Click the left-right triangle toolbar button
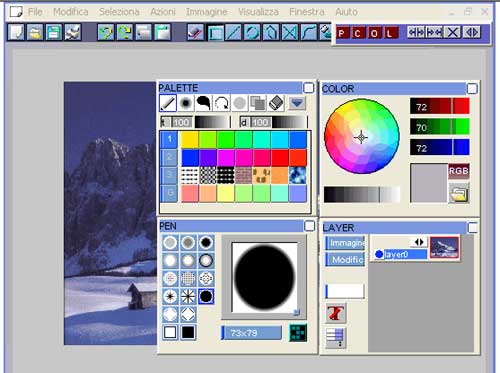The image size is (500, 373). [x=472, y=33]
